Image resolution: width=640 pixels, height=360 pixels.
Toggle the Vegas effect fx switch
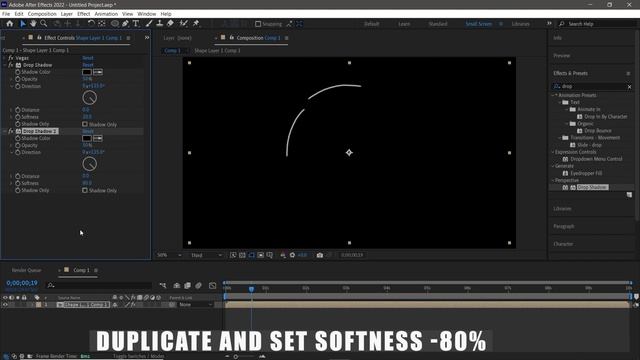11,58
